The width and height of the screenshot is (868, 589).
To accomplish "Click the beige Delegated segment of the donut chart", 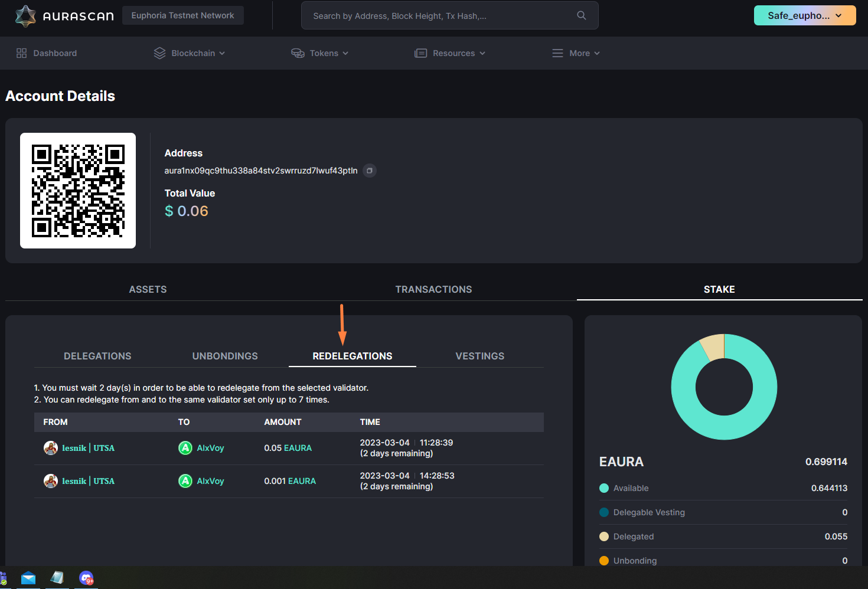I will (714, 347).
